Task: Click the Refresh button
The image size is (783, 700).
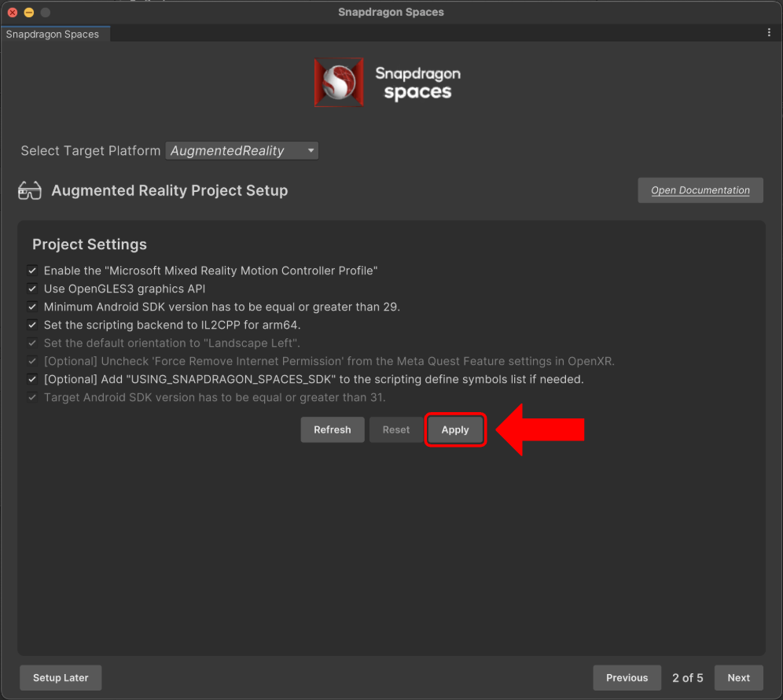Action: (332, 429)
